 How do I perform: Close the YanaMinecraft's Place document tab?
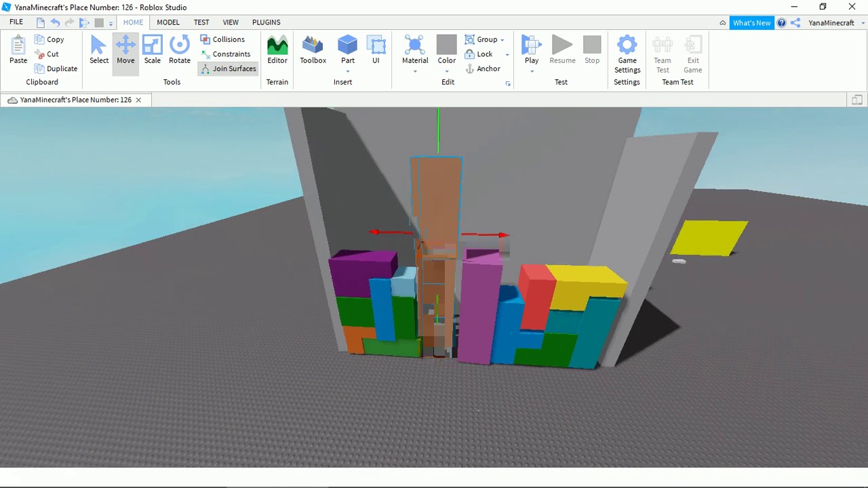tap(138, 100)
